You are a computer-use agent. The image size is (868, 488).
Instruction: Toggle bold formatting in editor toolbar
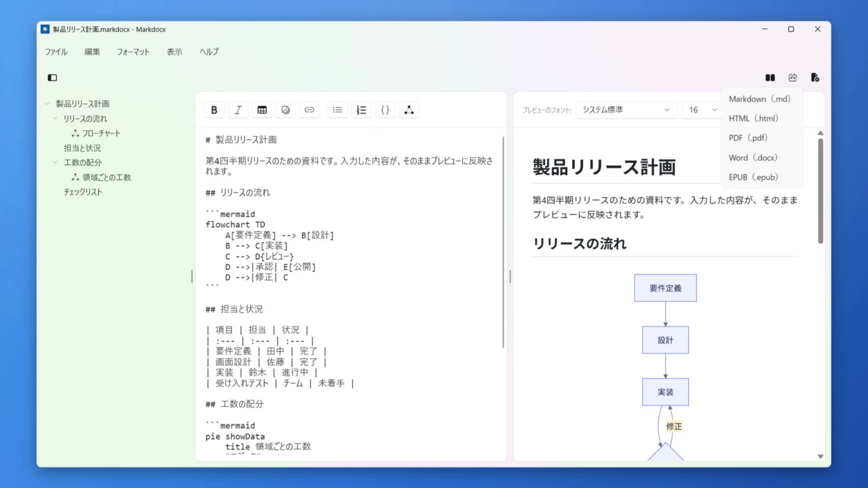[x=214, y=110]
